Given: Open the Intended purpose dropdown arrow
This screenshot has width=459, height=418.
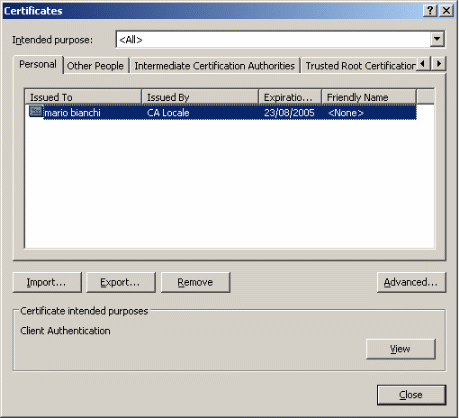Looking at the screenshot, I should click(x=437, y=39).
